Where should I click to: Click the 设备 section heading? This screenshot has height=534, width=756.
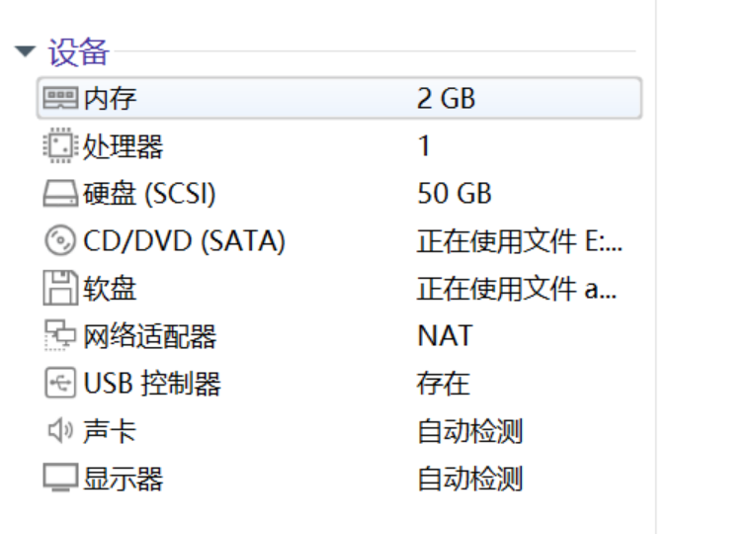(78, 51)
